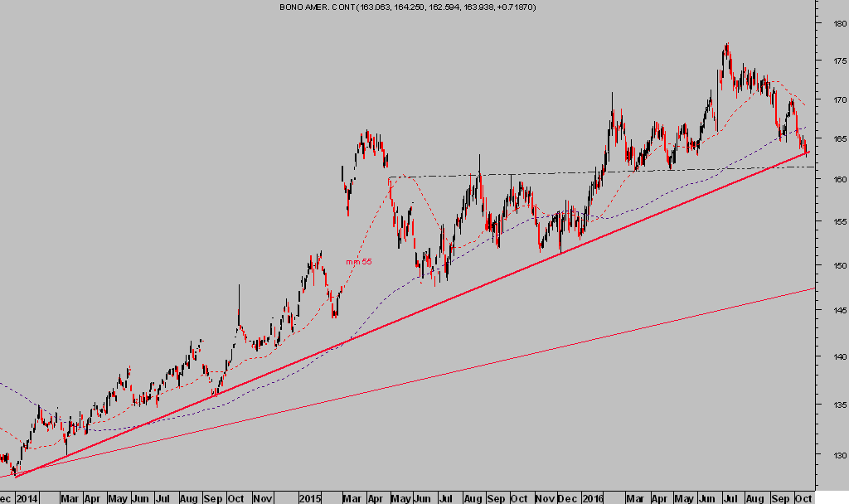Select the right end of the black dashed horizontal line
Image resolution: width=849 pixels, height=504 pixels.
(812, 167)
